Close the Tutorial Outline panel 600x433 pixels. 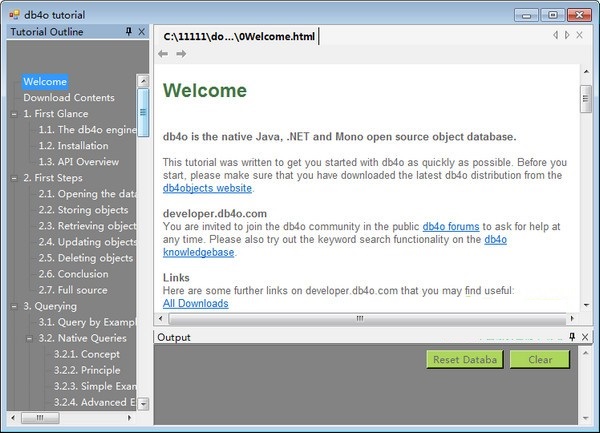tap(142, 31)
